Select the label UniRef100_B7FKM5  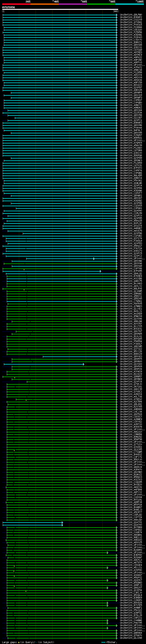click(131, 271)
